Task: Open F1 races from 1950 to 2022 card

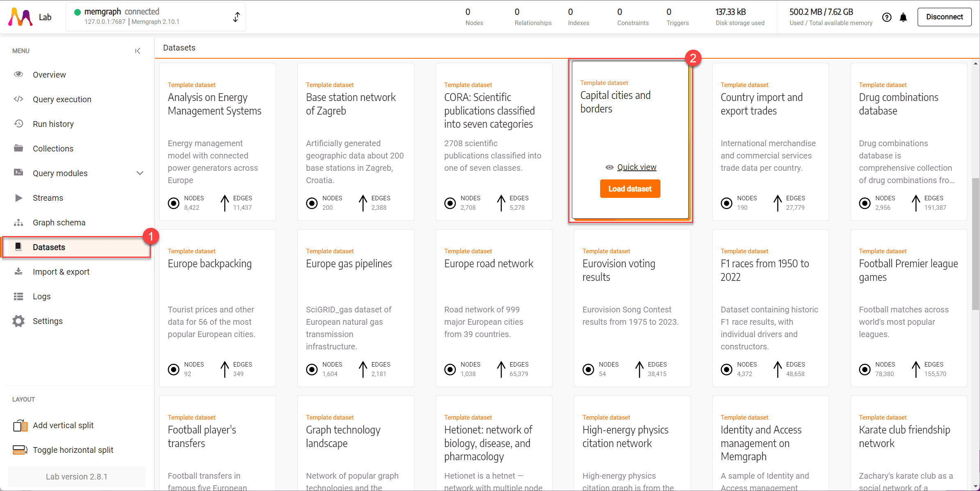Action: [770, 308]
